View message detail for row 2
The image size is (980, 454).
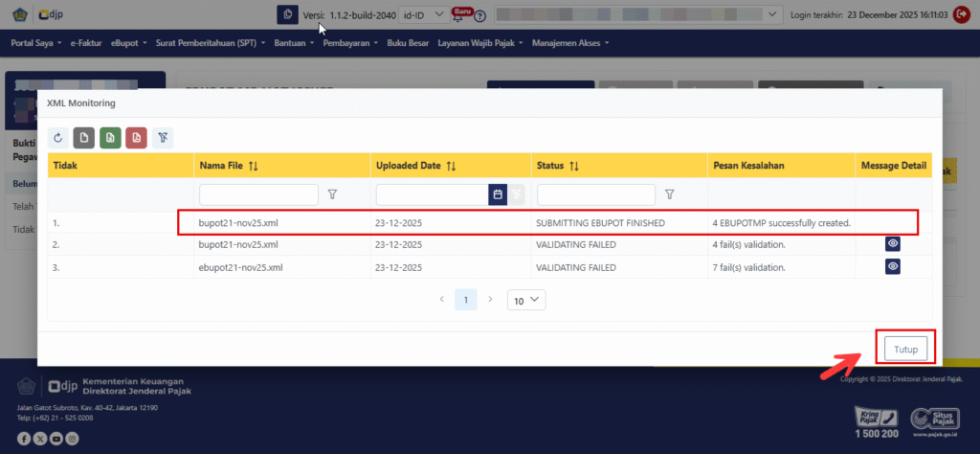(x=892, y=244)
